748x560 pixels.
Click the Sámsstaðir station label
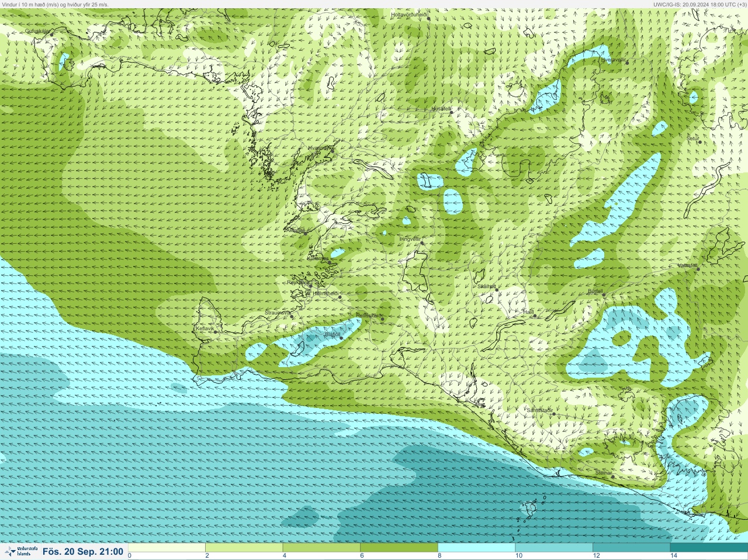pos(539,410)
